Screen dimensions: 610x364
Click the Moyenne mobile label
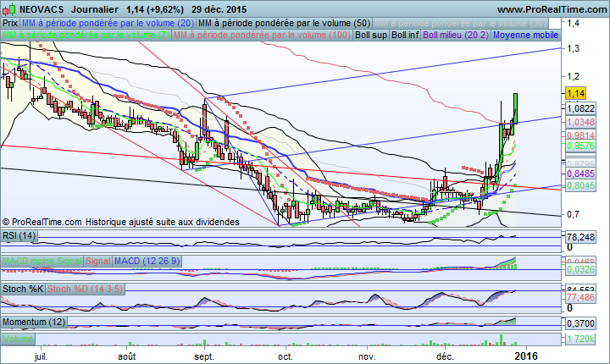point(525,35)
